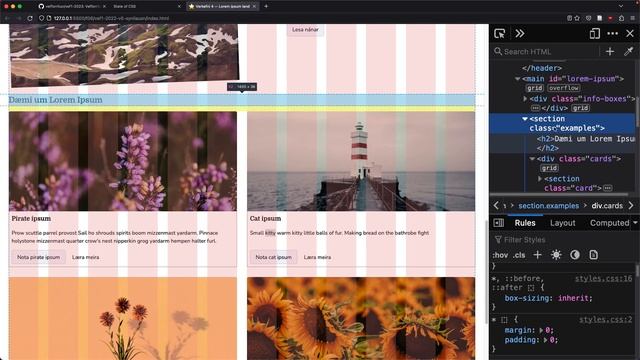Toggle :hov pseudo-class panel
Image resolution: width=640 pixels, height=360 pixels.
[500, 256]
